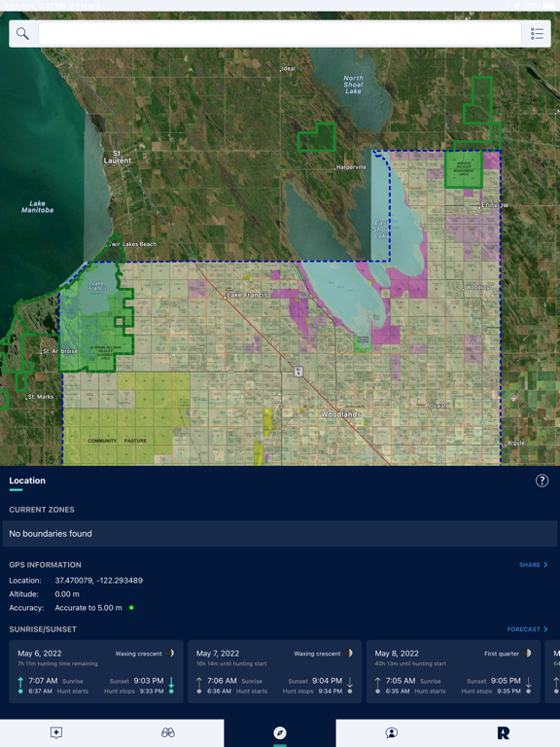560x747 pixels.
Task: Share the GPS information
Action: coord(534,564)
